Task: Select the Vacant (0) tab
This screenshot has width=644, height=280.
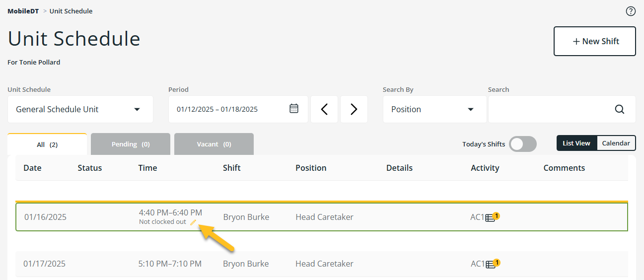Action: 214,144
